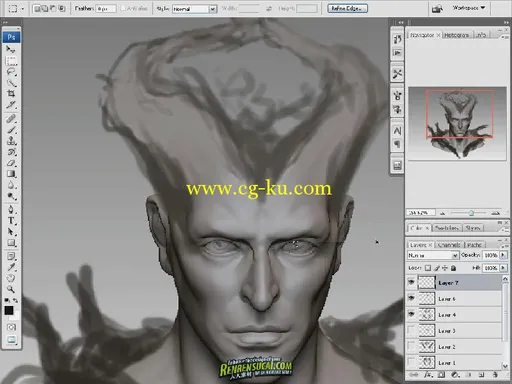Image resolution: width=512 pixels, height=384 pixels.
Task: Show Layer 1 visibility box
Action: point(412,362)
